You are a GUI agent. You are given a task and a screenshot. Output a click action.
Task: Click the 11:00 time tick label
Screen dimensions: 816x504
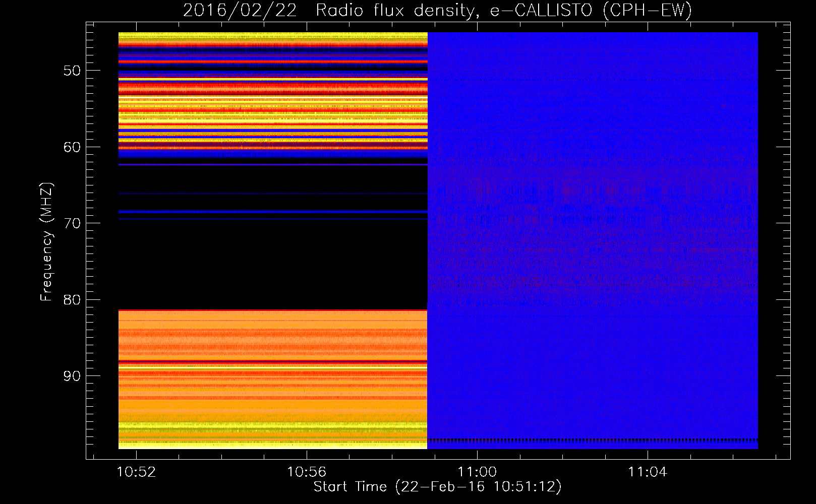477,472
